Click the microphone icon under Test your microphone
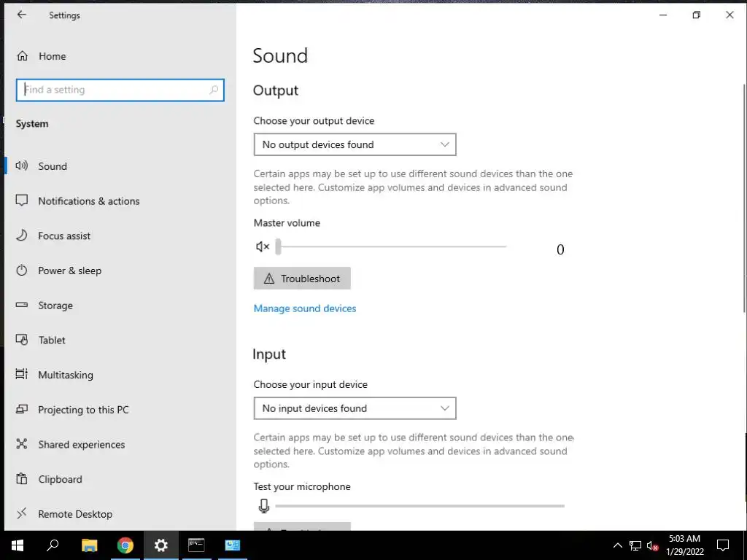This screenshot has height=560, width=747. click(264, 506)
